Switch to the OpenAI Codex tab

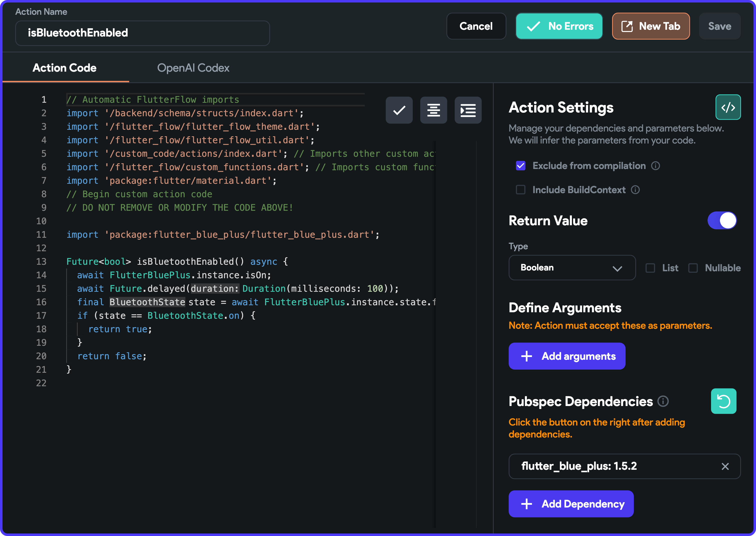[193, 68]
